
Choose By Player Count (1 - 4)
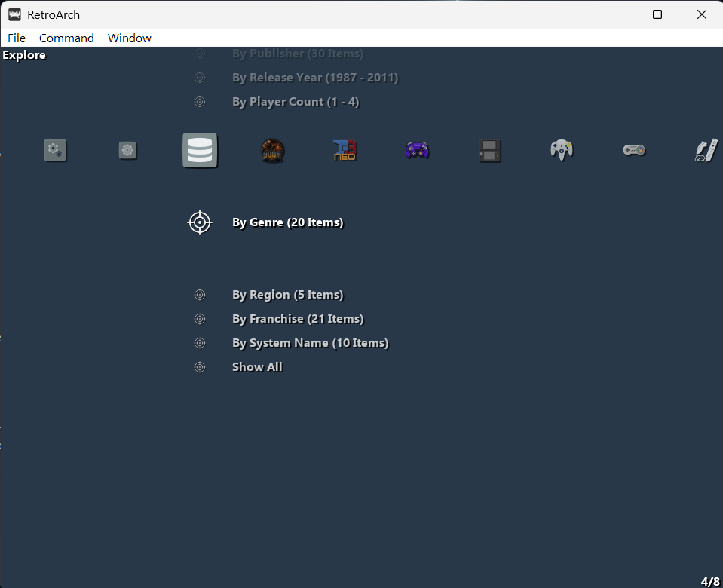(296, 102)
